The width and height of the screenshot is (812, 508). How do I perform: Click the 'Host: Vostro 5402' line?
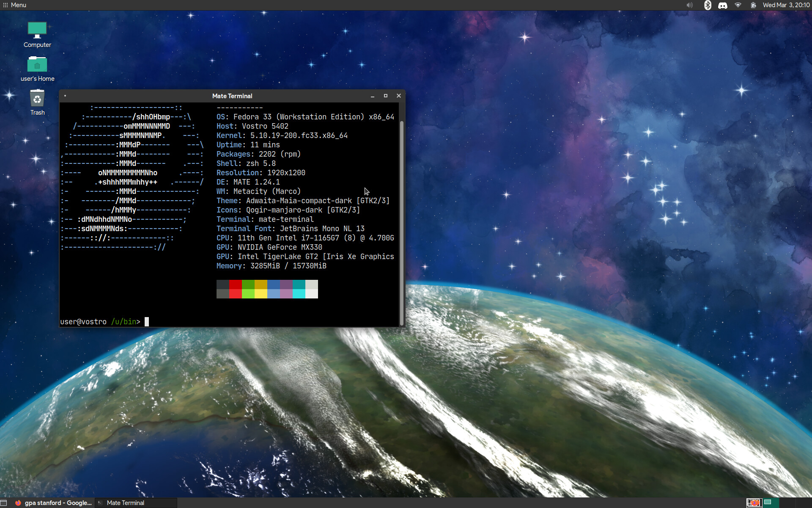tap(252, 126)
